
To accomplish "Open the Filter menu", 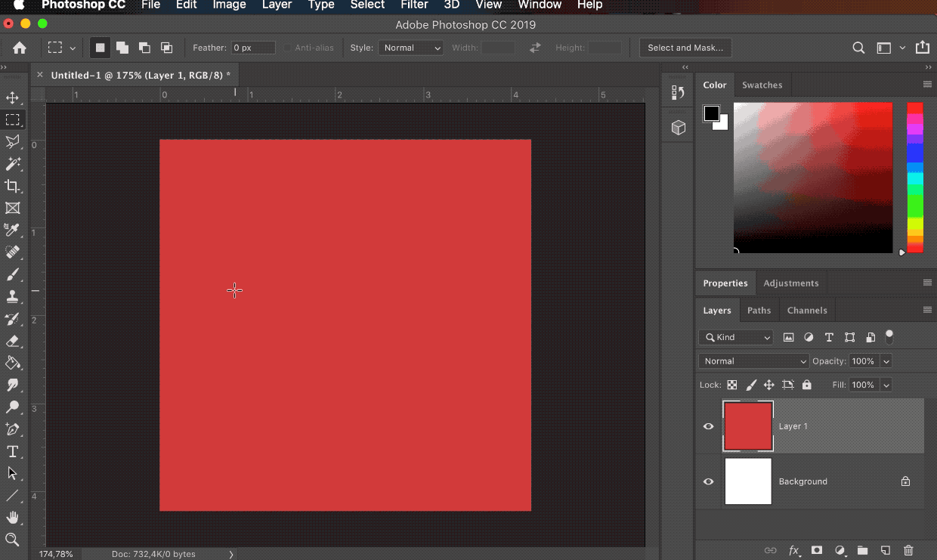I will tap(413, 6).
